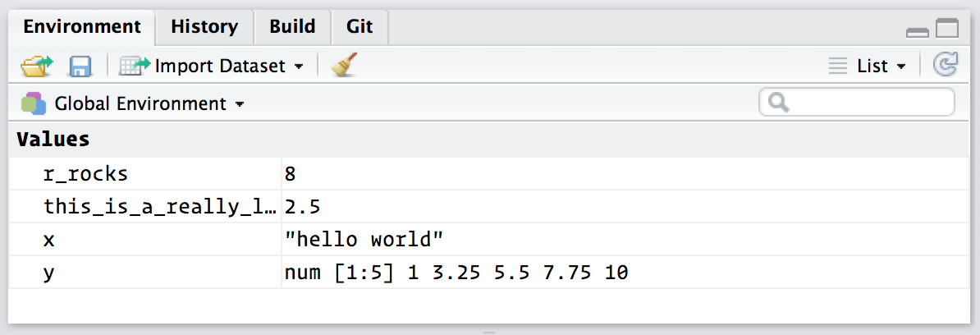Click the truncated this_is_a_really_l… variable name

point(160,207)
